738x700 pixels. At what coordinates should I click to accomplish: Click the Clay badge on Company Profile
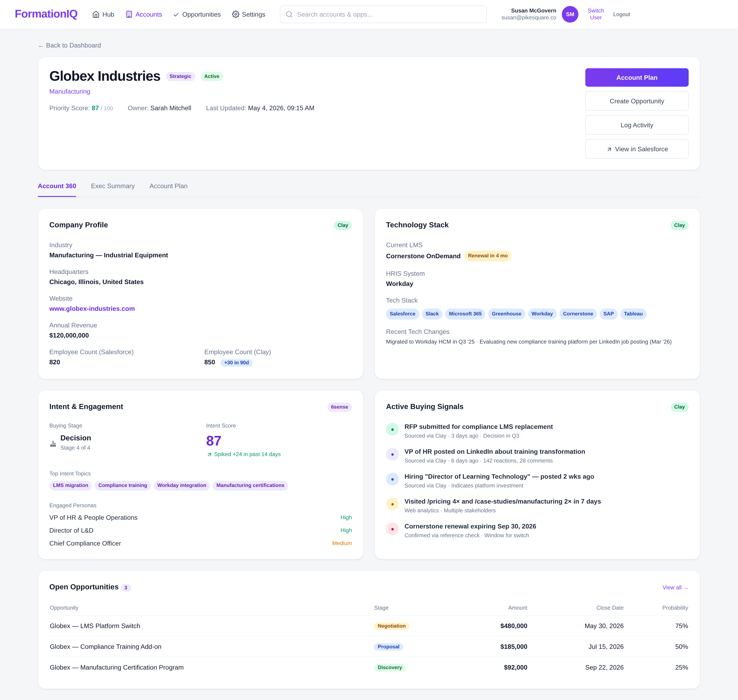pos(342,225)
